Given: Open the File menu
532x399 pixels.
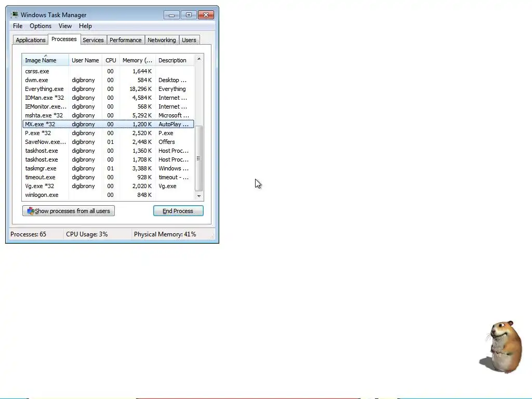Looking at the screenshot, I should 18,26.
